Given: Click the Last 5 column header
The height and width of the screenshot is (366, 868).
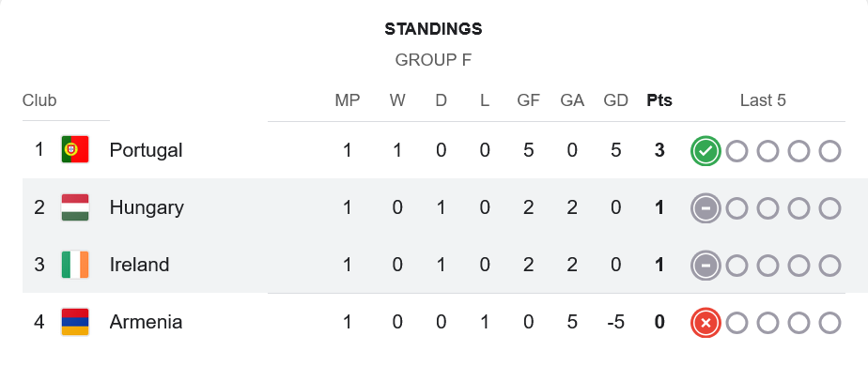Looking at the screenshot, I should pyautogui.click(x=763, y=100).
